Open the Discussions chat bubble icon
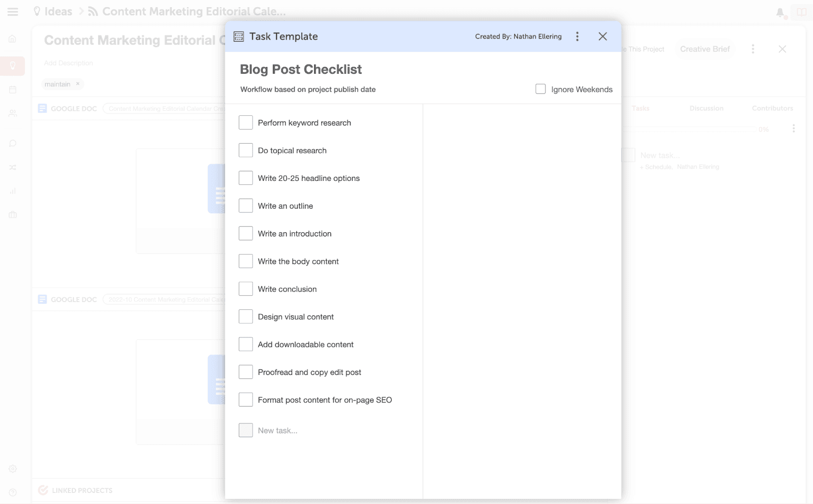 (x=12, y=143)
